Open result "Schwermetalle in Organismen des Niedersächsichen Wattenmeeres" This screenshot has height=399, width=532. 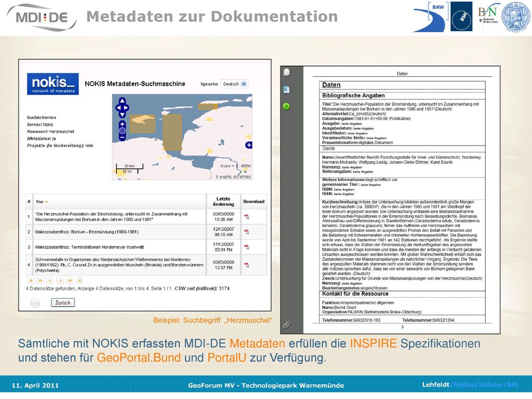(x=119, y=265)
